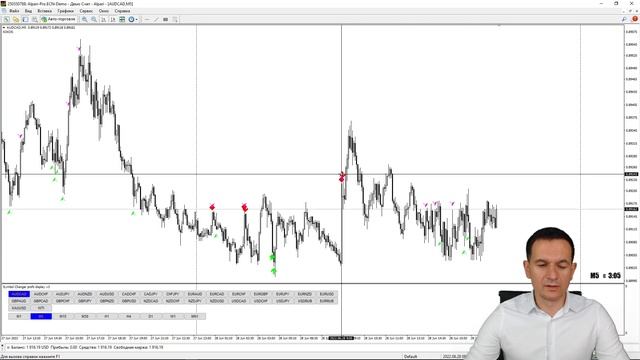This screenshot has height=360, width=640.
Task: Open the Файл menu
Action: pyautogui.click(x=14, y=11)
